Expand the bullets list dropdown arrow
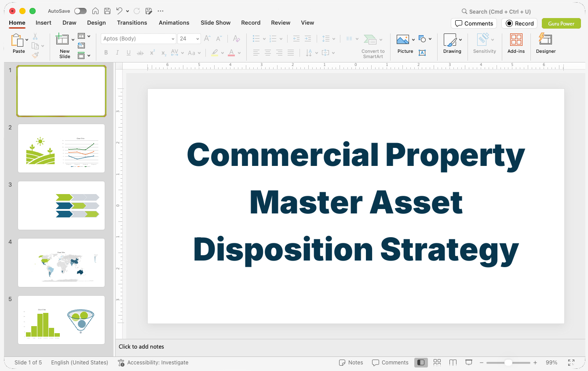 click(x=264, y=39)
